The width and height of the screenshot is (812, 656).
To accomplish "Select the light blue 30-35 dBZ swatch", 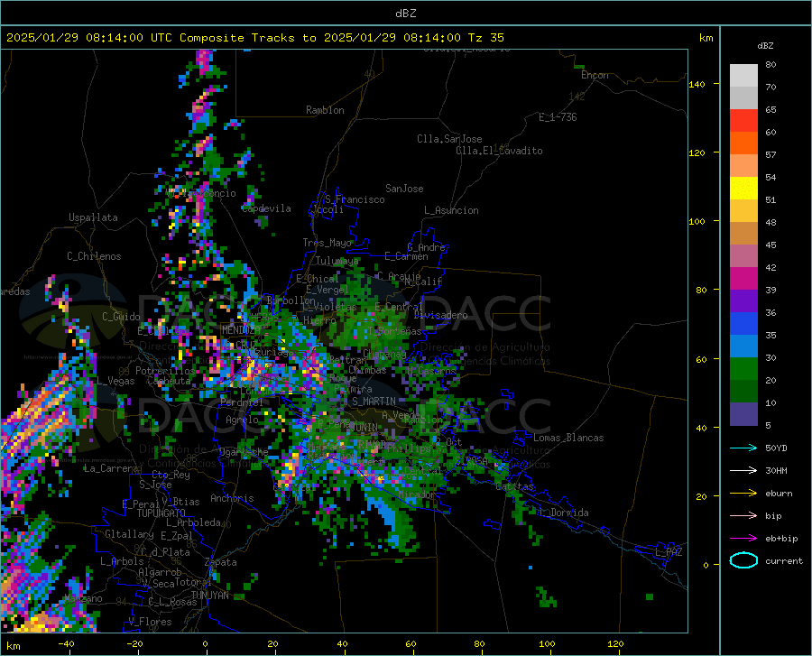I will [743, 346].
